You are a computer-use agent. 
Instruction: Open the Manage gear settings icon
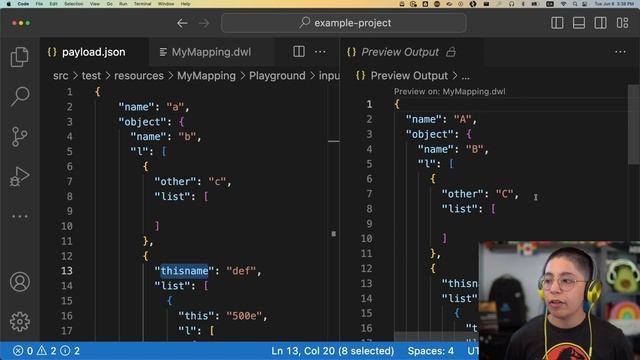[x=20, y=322]
